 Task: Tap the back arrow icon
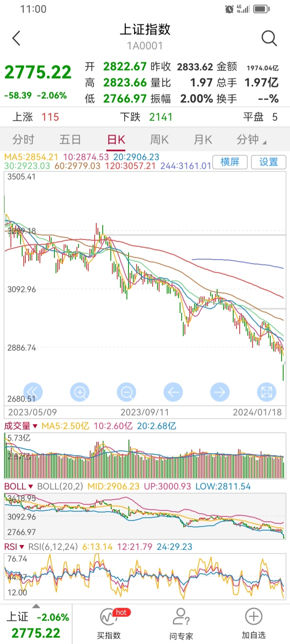pos(17,39)
